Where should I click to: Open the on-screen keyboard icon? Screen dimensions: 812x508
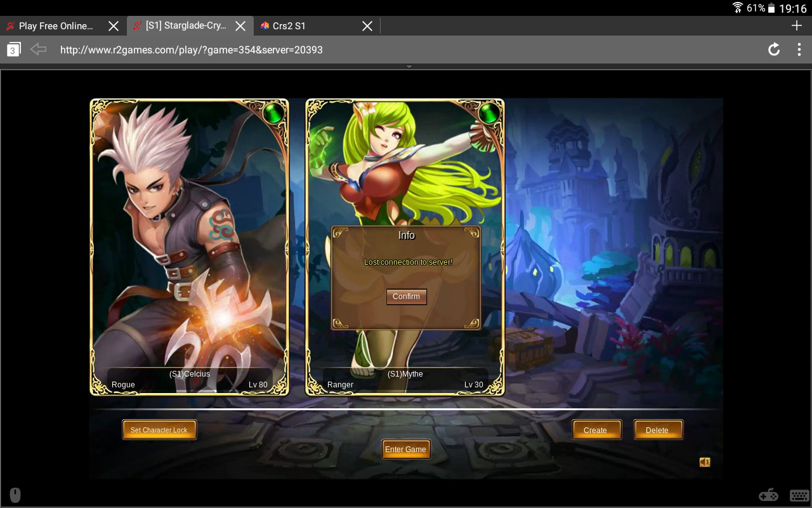[799, 495]
